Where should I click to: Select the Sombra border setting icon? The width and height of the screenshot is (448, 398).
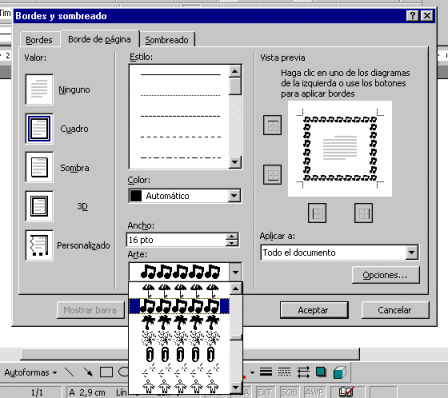click(x=39, y=167)
